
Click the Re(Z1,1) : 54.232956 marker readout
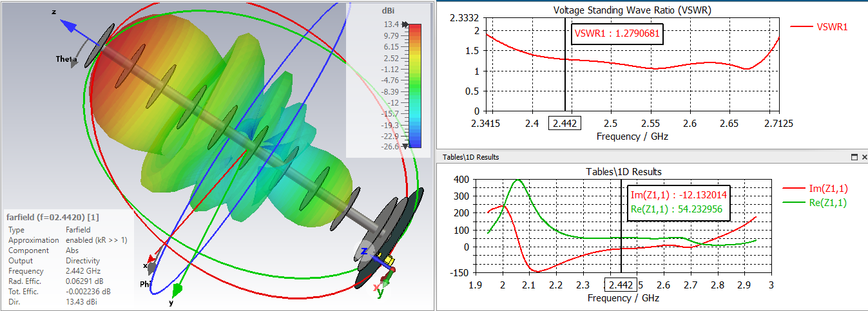pyautogui.click(x=676, y=209)
